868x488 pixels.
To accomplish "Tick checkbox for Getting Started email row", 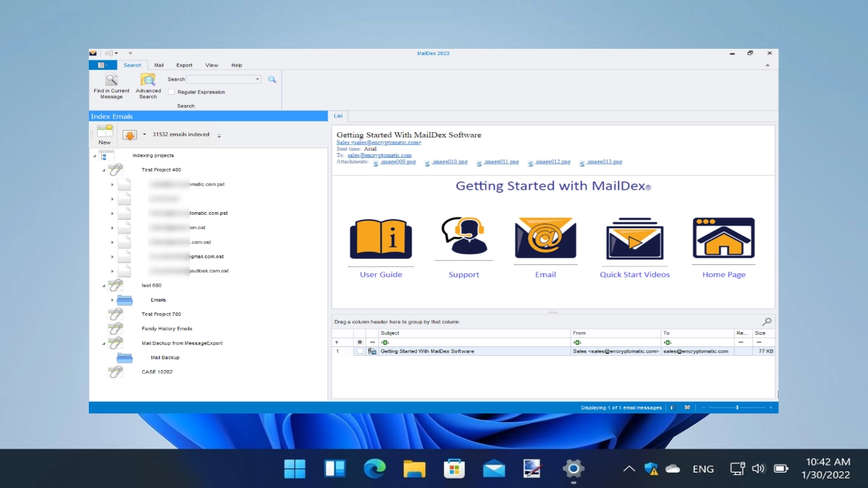I will 359,351.
